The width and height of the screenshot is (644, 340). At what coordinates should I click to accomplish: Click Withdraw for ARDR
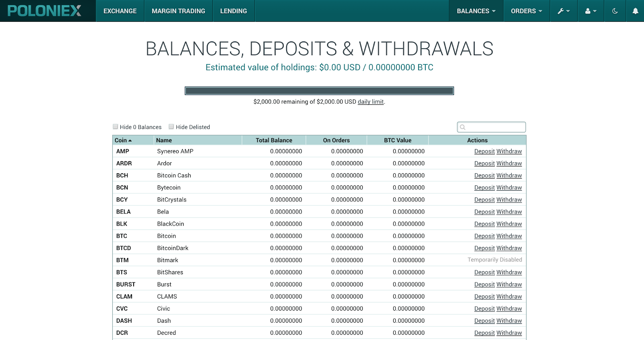[x=509, y=163]
